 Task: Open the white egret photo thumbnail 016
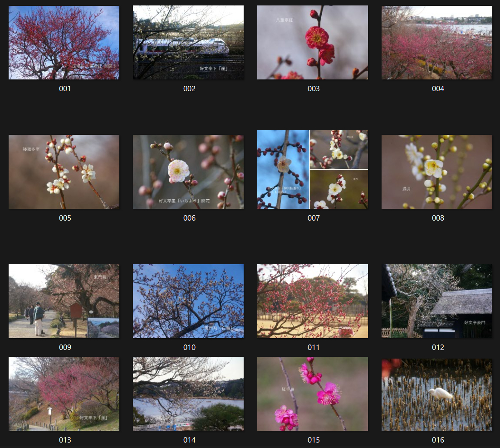[437, 394]
